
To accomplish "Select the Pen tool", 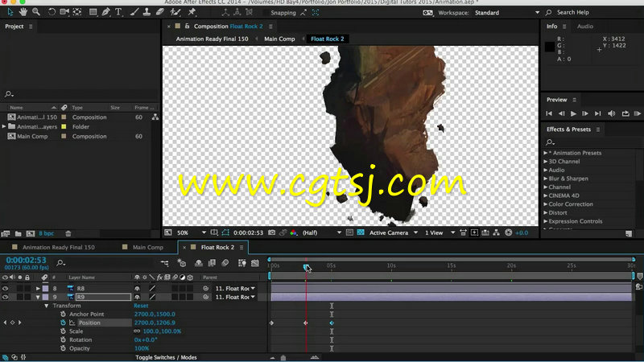I will pos(106,12).
